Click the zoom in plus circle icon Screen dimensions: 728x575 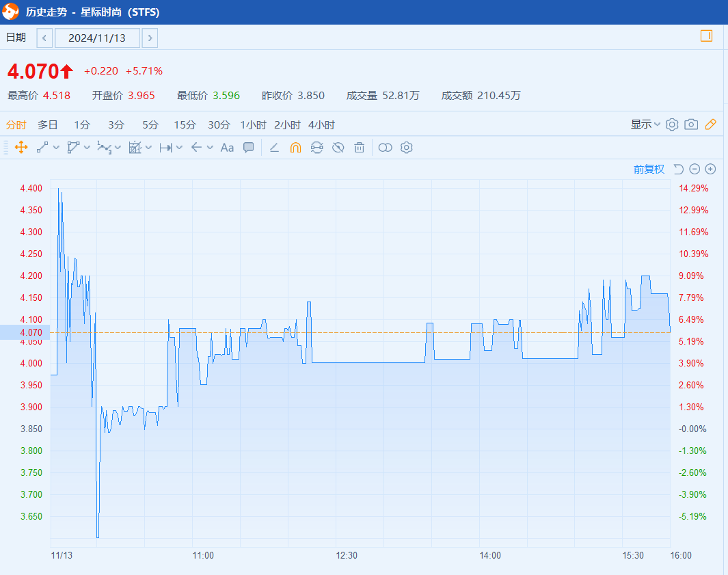(x=710, y=170)
